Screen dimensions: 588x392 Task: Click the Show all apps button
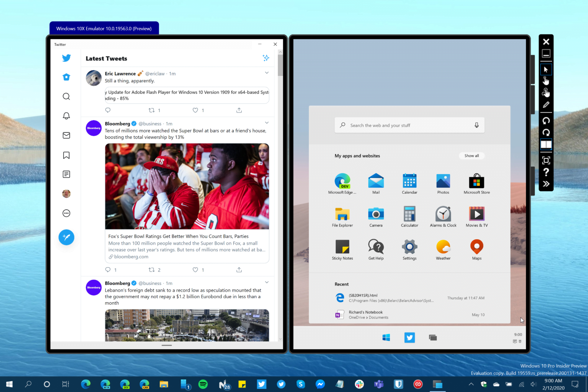472,155
